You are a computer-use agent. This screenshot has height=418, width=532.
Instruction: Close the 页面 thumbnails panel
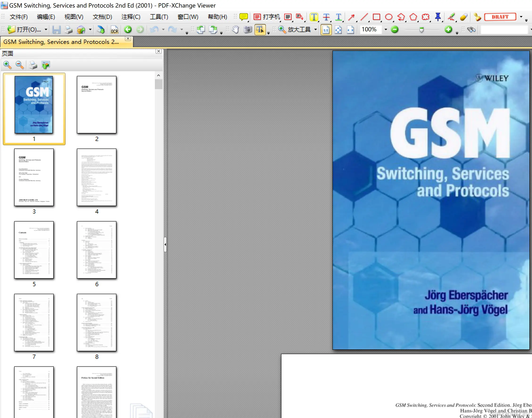click(x=159, y=51)
